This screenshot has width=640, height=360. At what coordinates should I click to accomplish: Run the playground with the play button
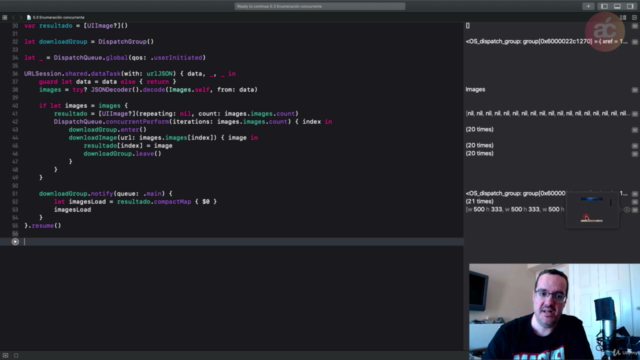coord(15,242)
